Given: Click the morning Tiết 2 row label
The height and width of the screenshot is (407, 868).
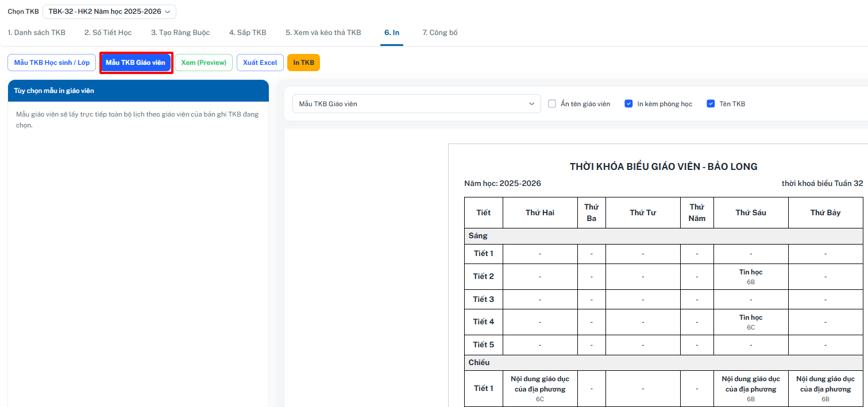Looking at the screenshot, I should click(x=484, y=277).
